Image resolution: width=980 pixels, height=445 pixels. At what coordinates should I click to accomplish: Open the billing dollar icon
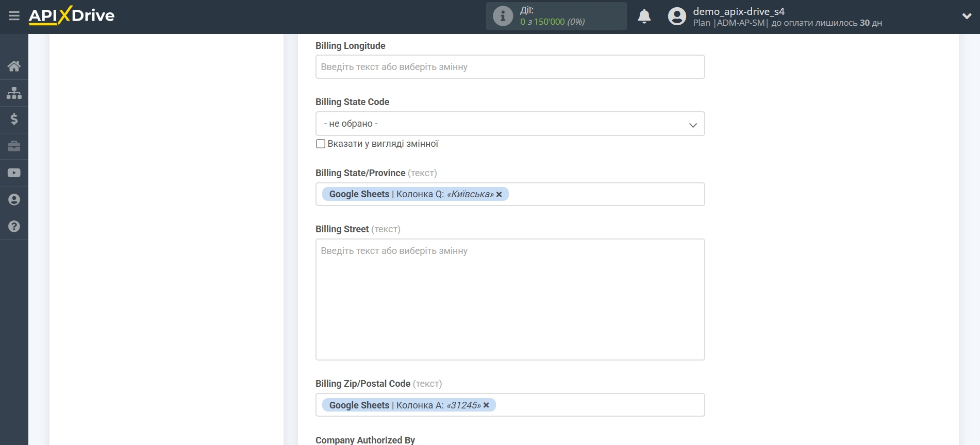click(x=14, y=119)
